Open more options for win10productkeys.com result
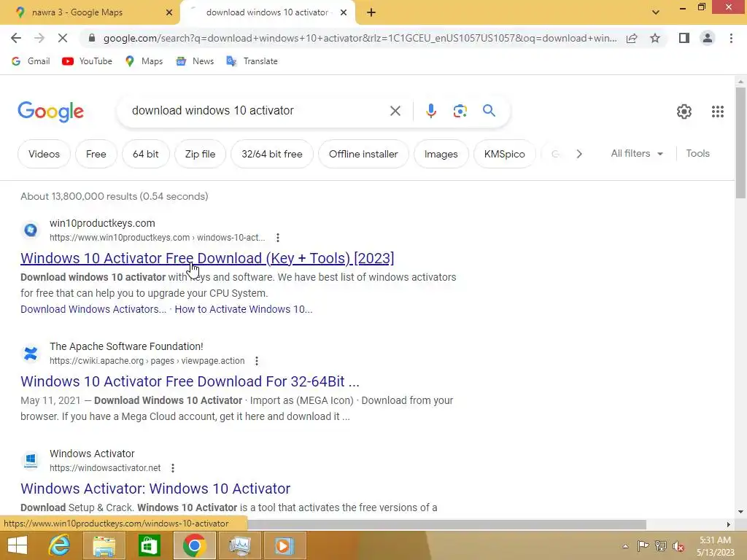This screenshot has height=560, width=747. click(278, 238)
